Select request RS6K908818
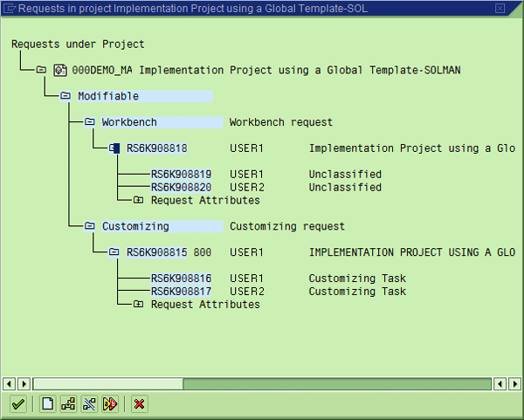Image resolution: width=524 pixels, height=420 pixels. point(156,148)
